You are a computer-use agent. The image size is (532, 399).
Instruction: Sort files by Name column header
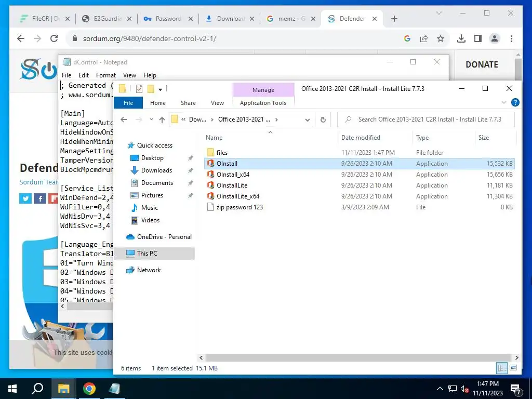tap(214, 137)
